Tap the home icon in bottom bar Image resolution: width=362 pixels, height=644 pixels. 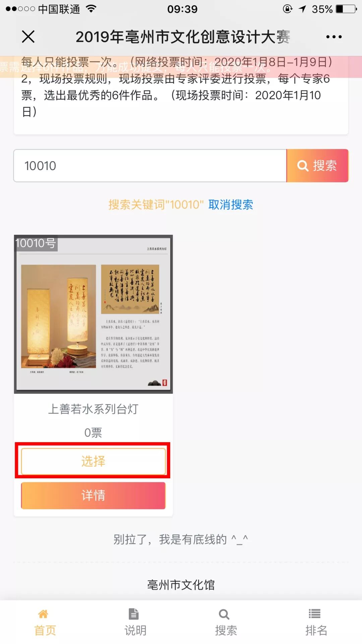[43, 614]
